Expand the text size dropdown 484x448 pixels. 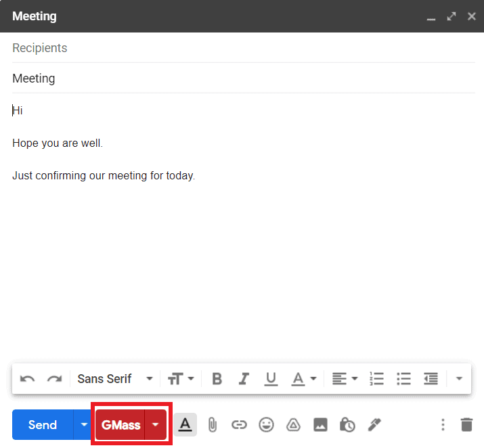pos(181,379)
